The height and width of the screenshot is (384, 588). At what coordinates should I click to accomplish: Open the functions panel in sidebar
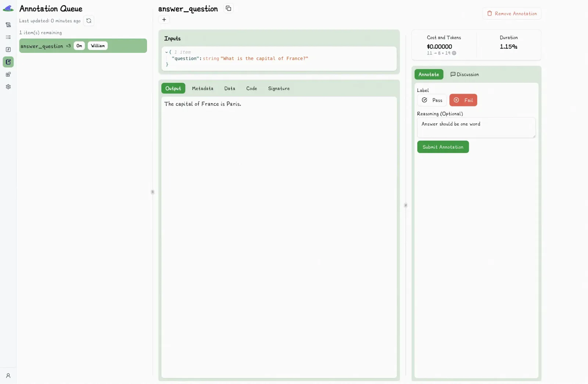point(8,49)
